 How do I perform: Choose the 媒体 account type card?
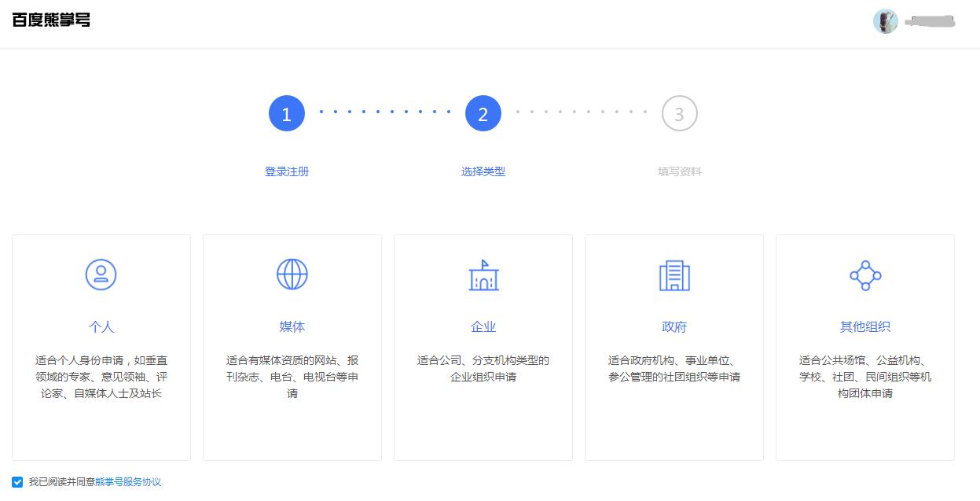(x=292, y=346)
